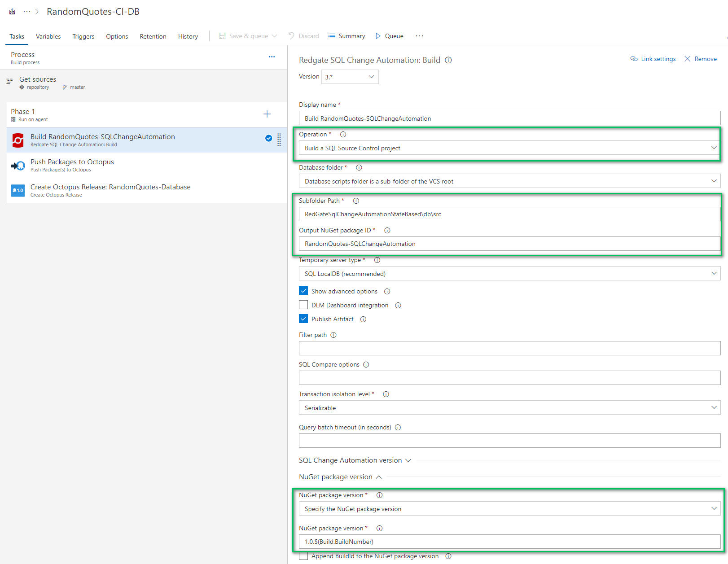728x564 pixels.
Task: Open the Temporary server type dropdown
Action: coord(714,273)
